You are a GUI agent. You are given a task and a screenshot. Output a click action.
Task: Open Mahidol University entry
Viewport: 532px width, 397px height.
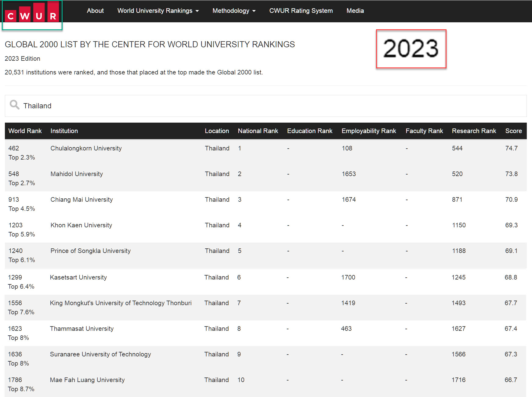click(77, 174)
